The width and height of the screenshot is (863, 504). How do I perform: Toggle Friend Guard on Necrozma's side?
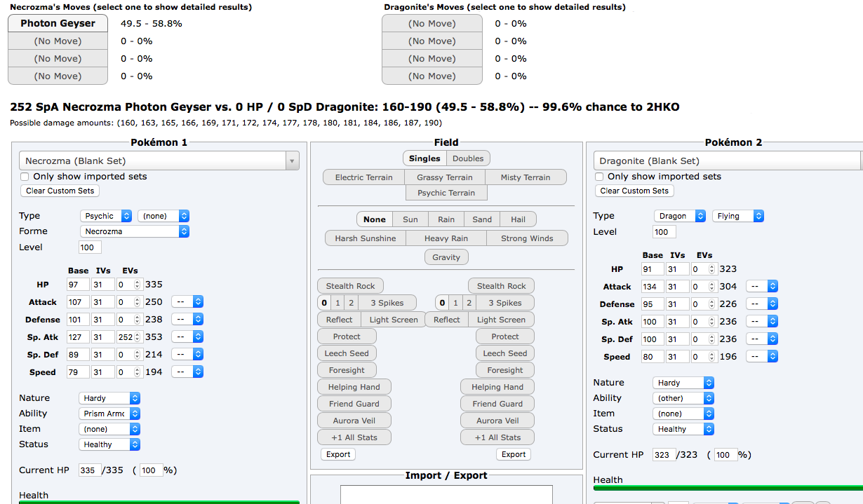[x=354, y=404]
